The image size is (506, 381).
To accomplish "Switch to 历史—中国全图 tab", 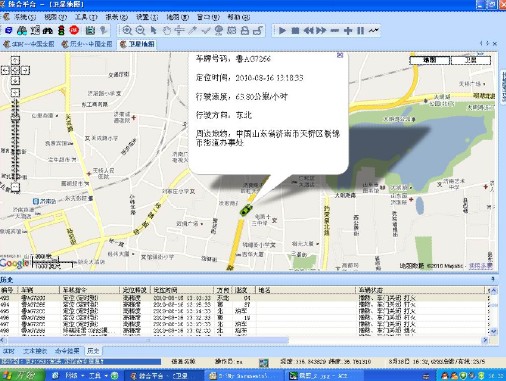I will 87,44.
